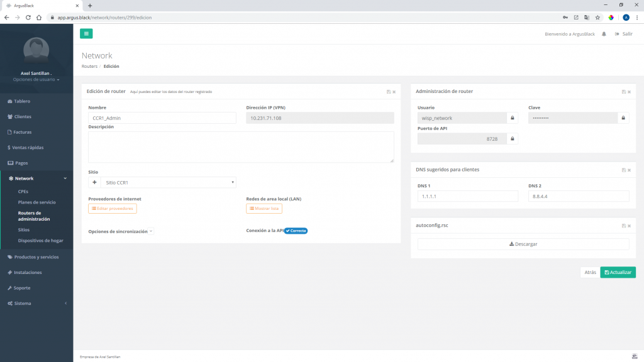Click the Correcta API status badge
Image resolution: width=644 pixels, height=362 pixels.
pyautogui.click(x=296, y=231)
